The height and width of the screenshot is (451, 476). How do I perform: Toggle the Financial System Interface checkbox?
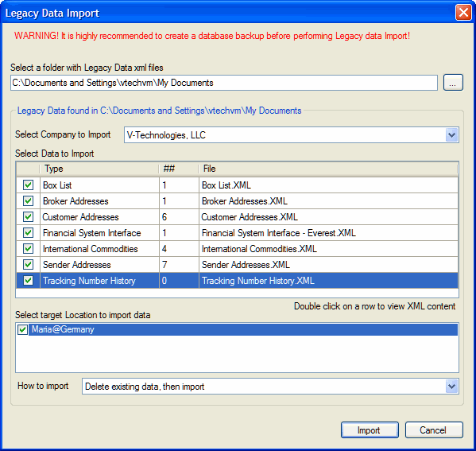click(x=29, y=233)
